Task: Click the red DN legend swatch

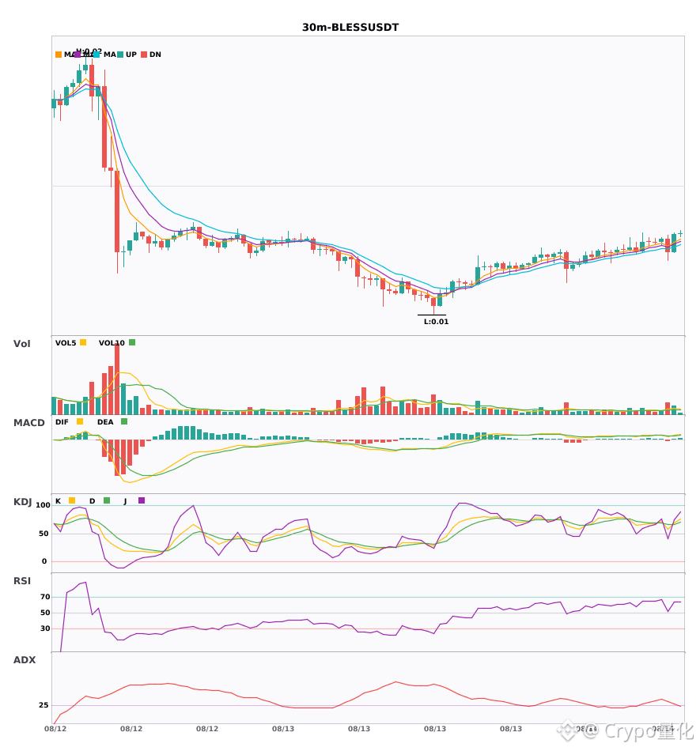Action: click(144, 55)
